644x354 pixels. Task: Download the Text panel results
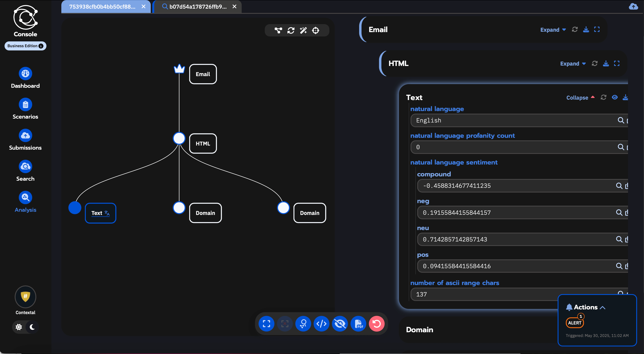click(625, 97)
